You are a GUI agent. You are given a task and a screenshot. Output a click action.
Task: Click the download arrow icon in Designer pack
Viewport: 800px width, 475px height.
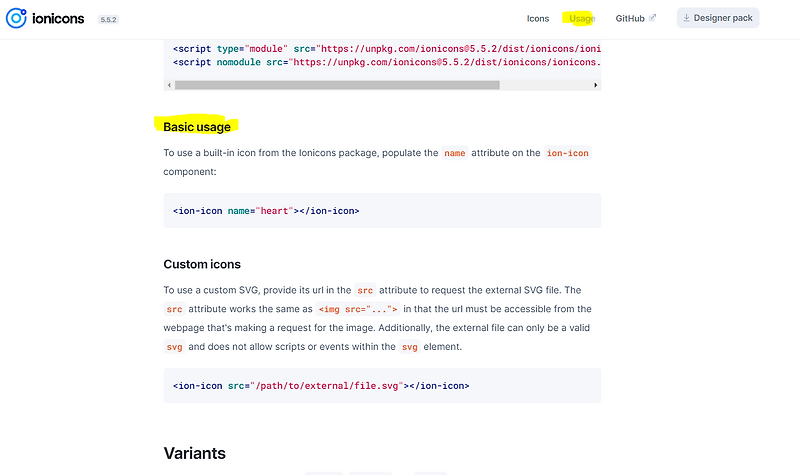coord(686,18)
